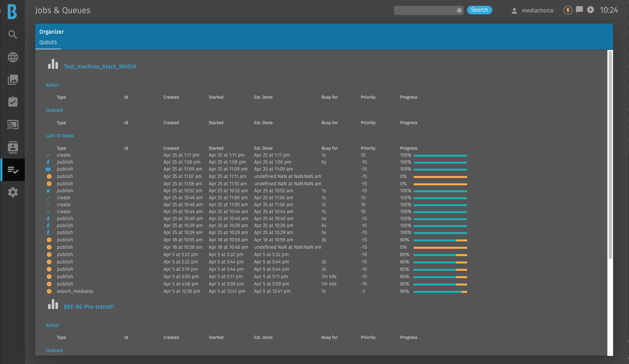This screenshot has height=364, width=629.
Task: Click the globe icon in the sidebar
Action: coord(13,57)
